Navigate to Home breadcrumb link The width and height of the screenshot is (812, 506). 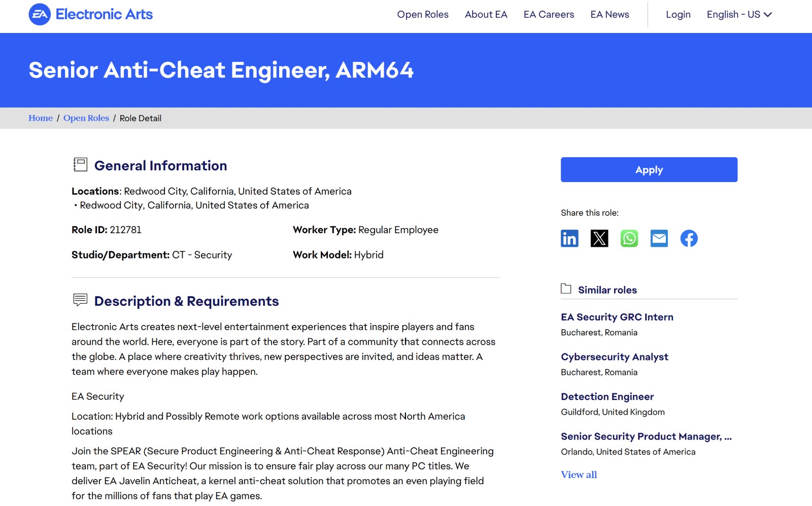click(x=41, y=118)
